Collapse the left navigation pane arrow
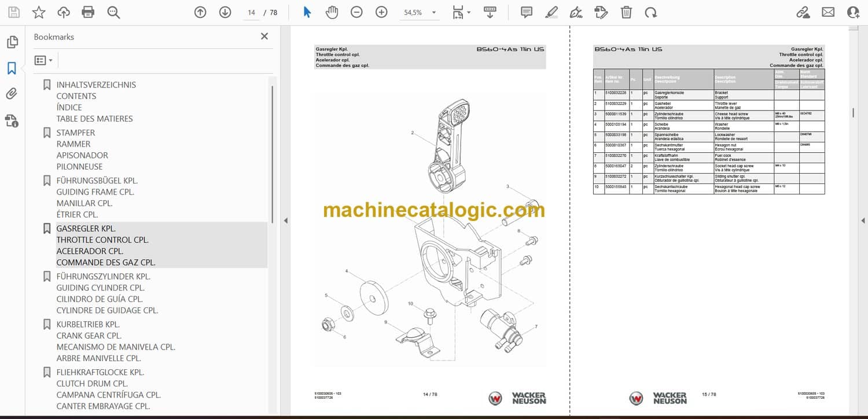This screenshot has width=868, height=419. (285, 220)
